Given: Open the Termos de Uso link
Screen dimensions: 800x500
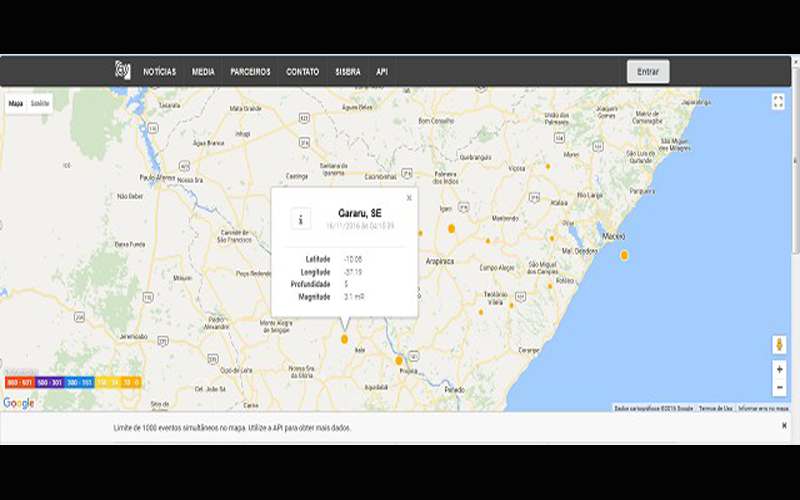Looking at the screenshot, I should coord(715,408).
